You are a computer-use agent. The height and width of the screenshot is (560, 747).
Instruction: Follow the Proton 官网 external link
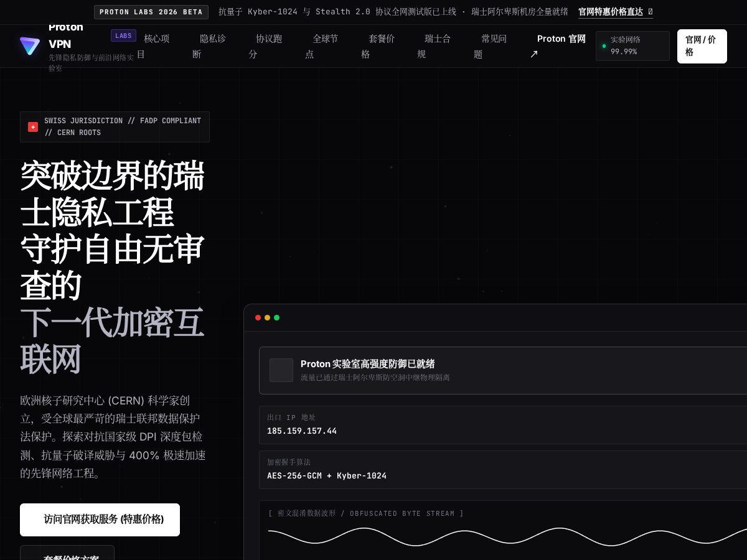click(x=558, y=46)
